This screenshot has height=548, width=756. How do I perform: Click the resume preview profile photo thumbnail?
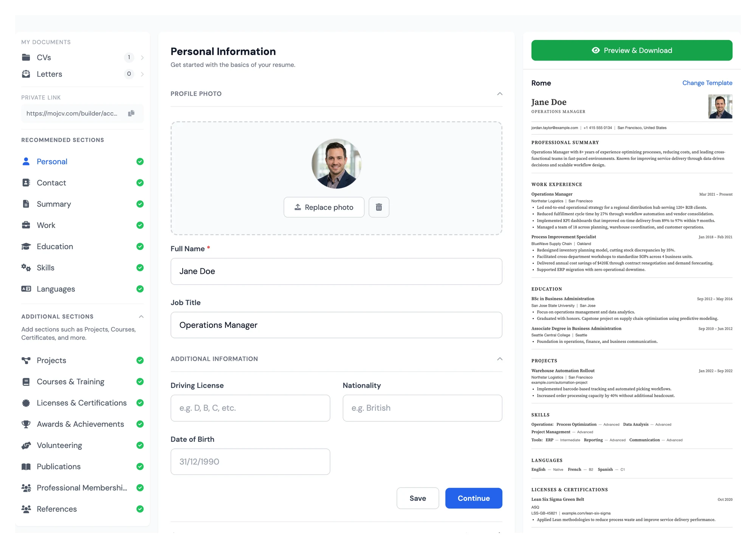[720, 107]
